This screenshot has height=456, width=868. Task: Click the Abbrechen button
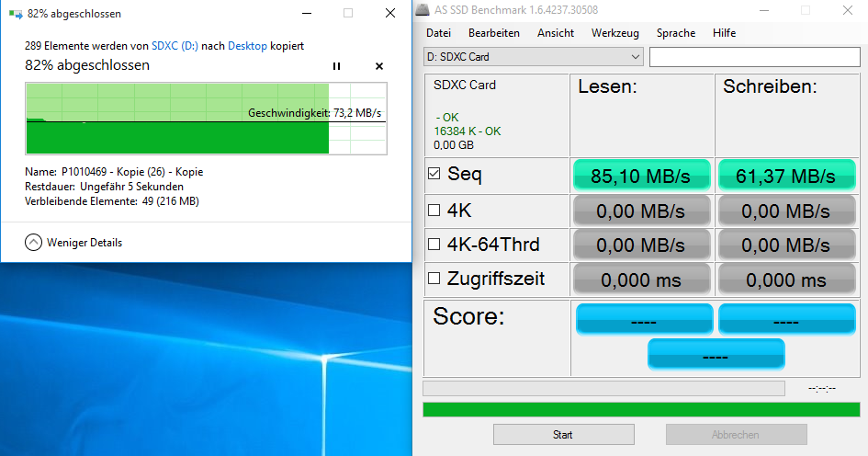[x=737, y=434]
